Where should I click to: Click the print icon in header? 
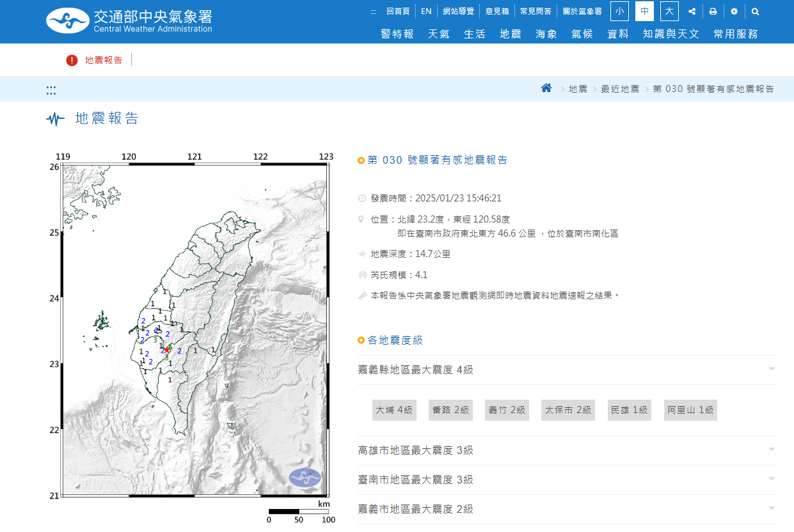pos(713,12)
